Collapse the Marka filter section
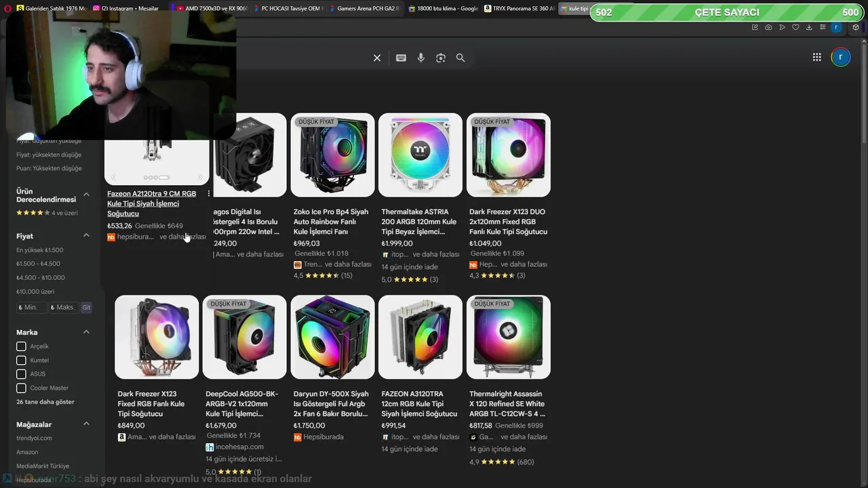 86,332
